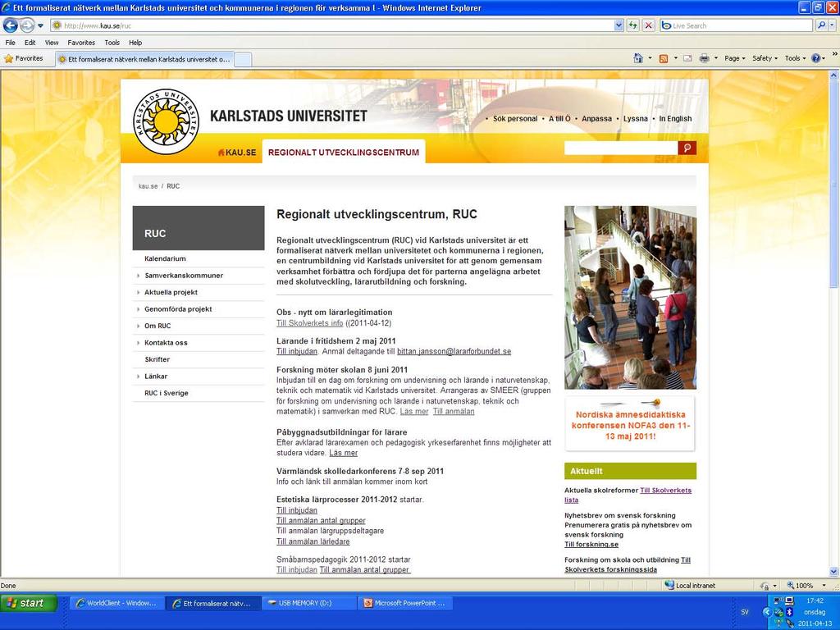Click the SV language indicator in tray

click(x=745, y=612)
